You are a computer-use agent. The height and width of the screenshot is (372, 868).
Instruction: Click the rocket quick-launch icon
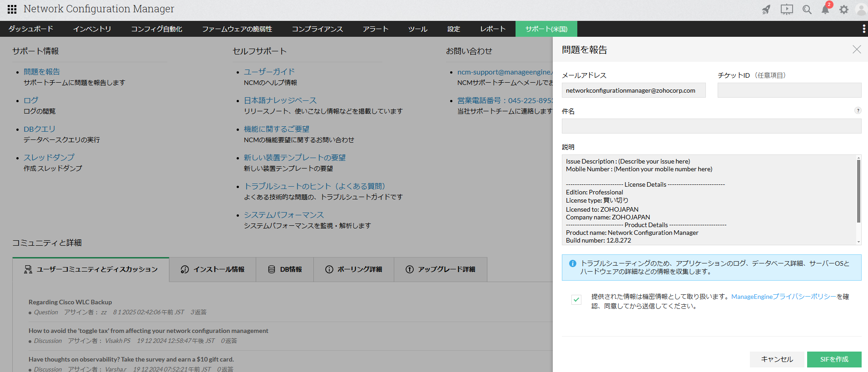pyautogui.click(x=766, y=10)
